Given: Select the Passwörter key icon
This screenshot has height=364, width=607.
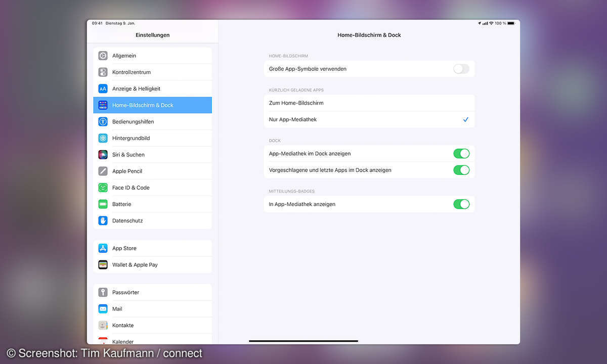Looking at the screenshot, I should [103, 292].
